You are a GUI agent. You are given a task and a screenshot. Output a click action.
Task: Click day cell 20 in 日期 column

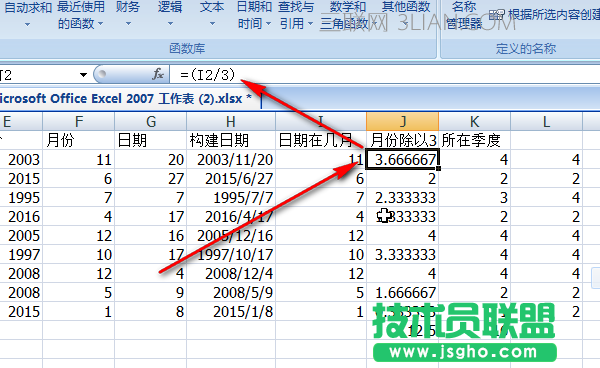tap(150, 160)
